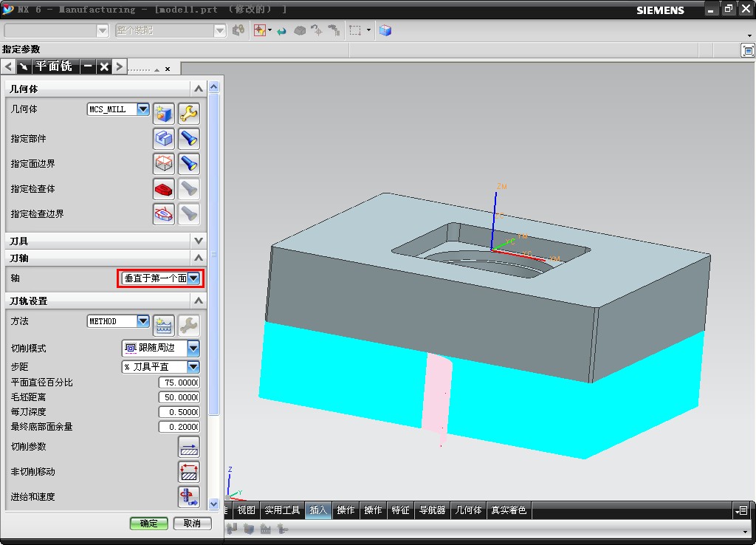Open the 切削参数 cutting parameters icon
Image resolution: width=756 pixels, height=545 pixels.
189,447
